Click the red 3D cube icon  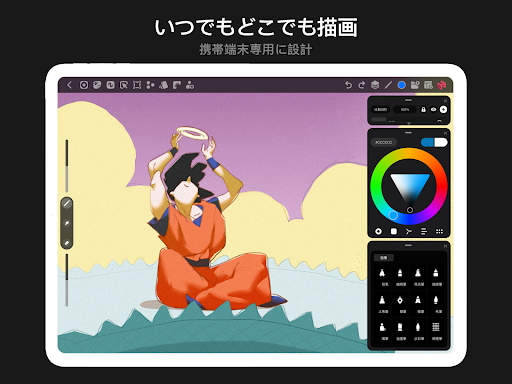point(442,85)
